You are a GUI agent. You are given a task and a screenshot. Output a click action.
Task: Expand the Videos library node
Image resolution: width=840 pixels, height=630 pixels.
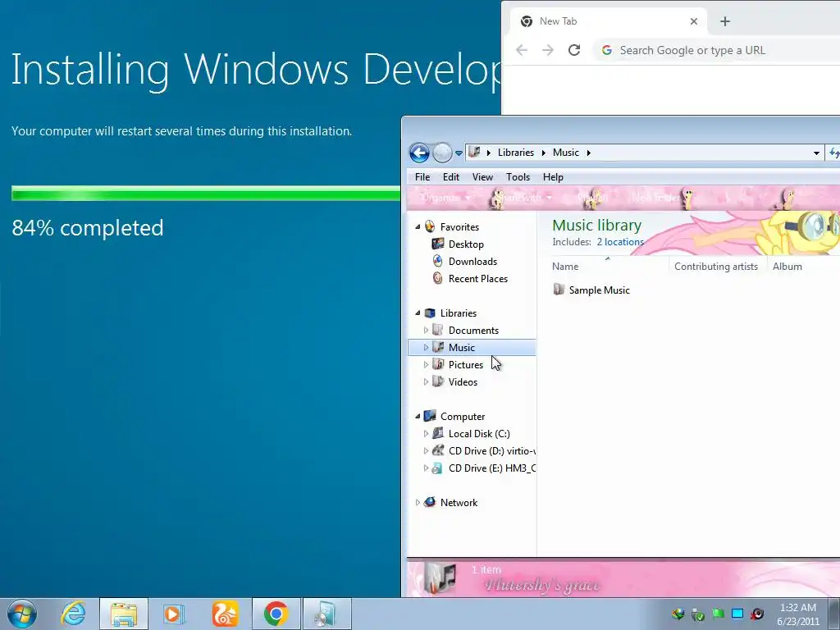[x=427, y=381]
